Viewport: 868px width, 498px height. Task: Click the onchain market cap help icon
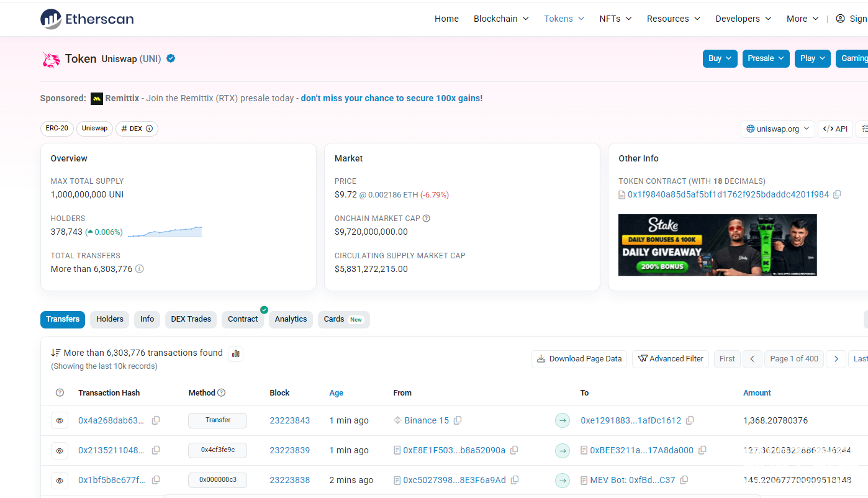click(426, 219)
